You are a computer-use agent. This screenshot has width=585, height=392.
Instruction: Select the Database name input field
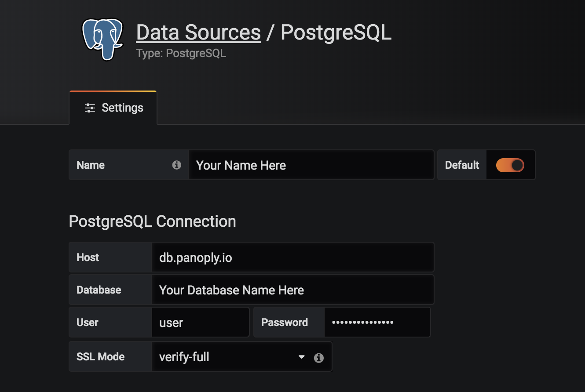[292, 290]
